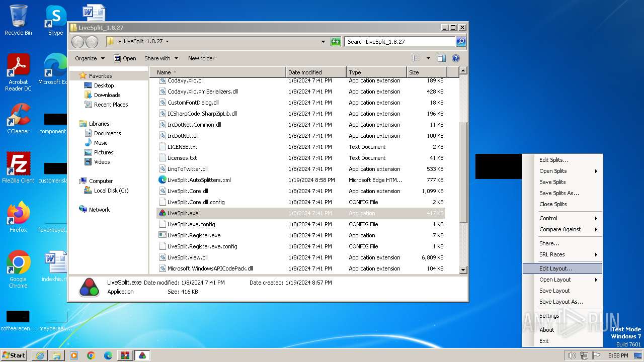Click the Explorer forward navigation arrow
This screenshot has height=362, width=644.
[92, 42]
